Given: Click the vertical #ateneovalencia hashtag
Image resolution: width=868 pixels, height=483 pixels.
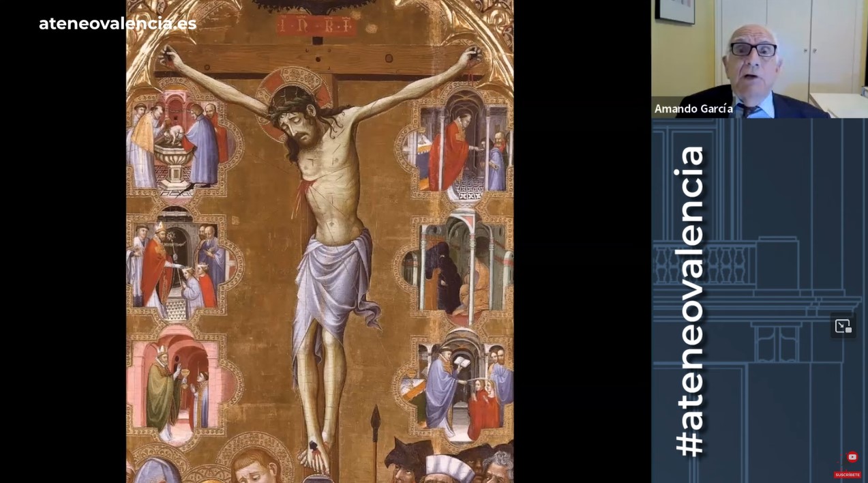Looking at the screenshot, I should [689, 300].
